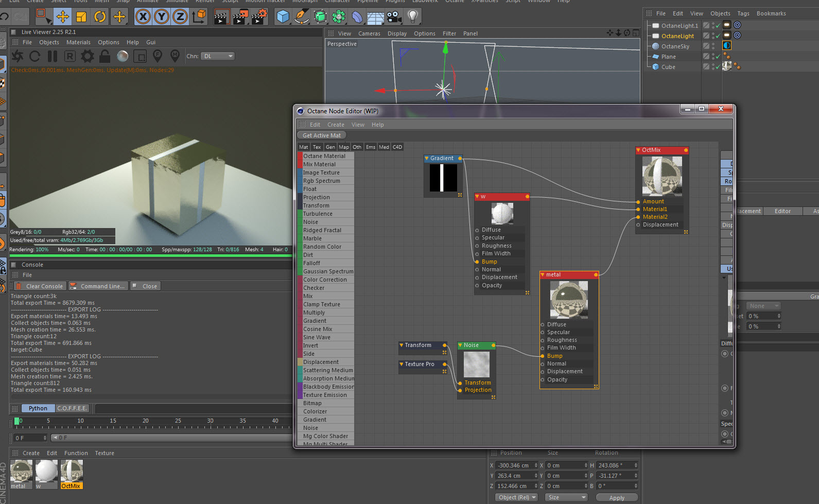Collapse the metal node
The width and height of the screenshot is (819, 504).
543,274
